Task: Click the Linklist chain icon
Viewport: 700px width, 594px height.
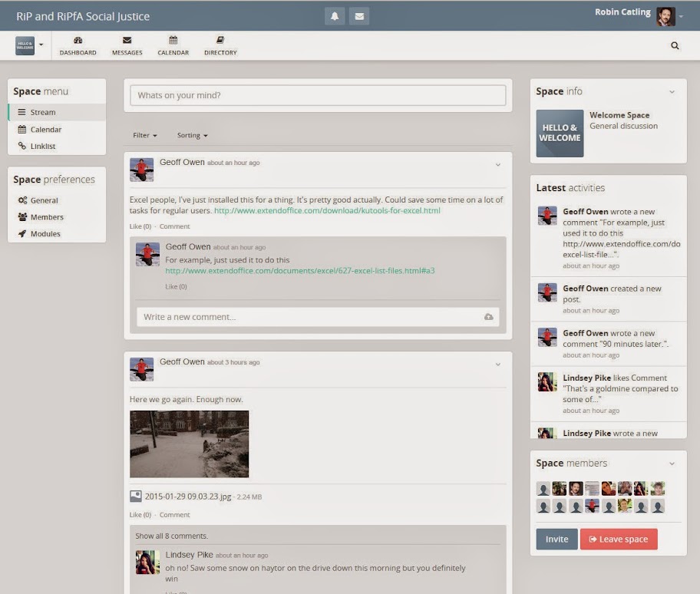Action: (21, 146)
